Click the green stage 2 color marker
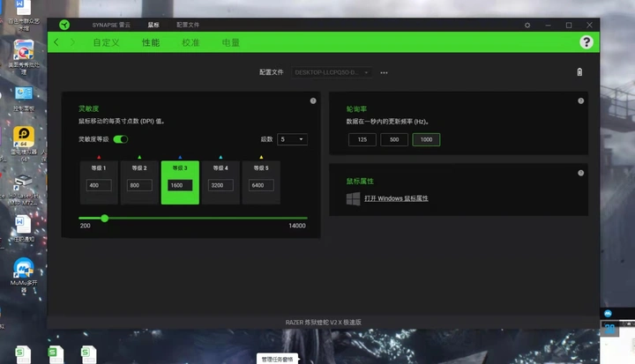Image resolution: width=635 pixels, height=364 pixels. 139,157
